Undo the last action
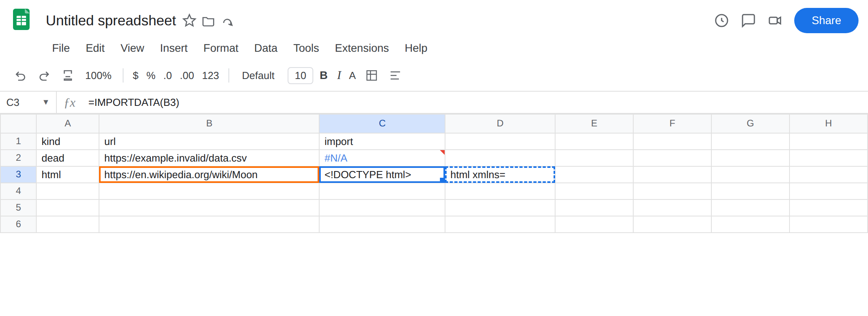Image resolution: width=868 pixels, height=316 pixels. 21,75
